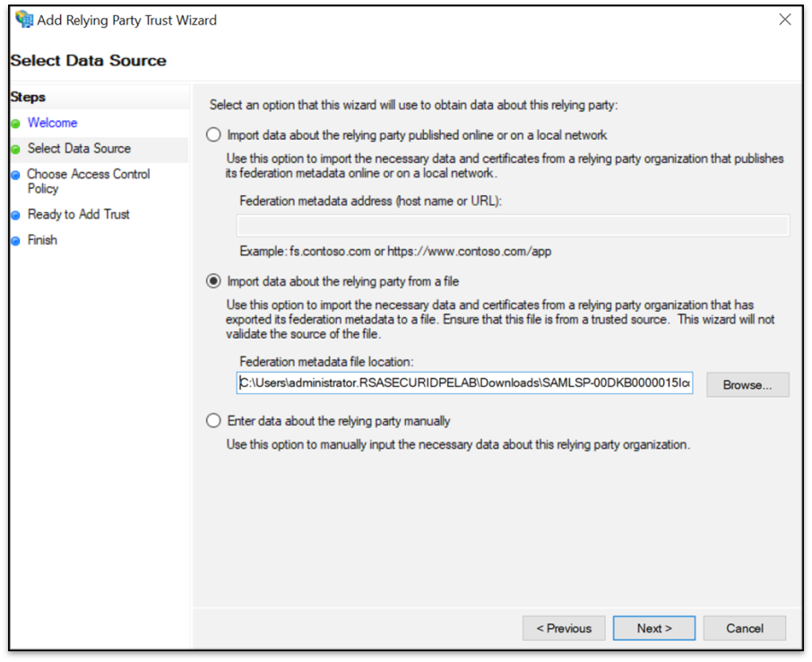Click the green bullet beside the Welcome step

pos(15,124)
